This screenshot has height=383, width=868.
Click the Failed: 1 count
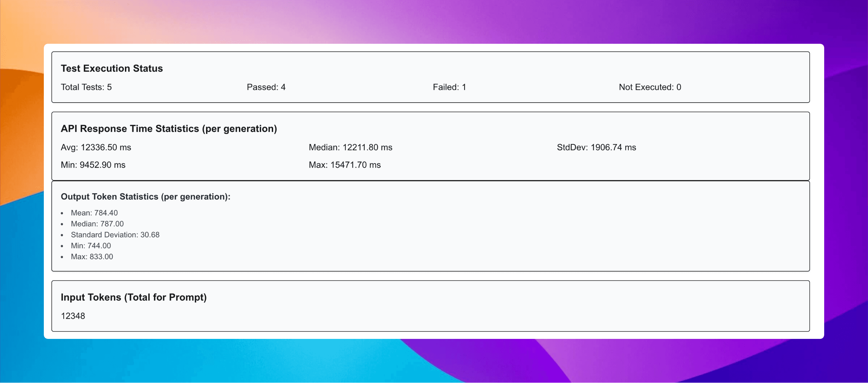449,87
